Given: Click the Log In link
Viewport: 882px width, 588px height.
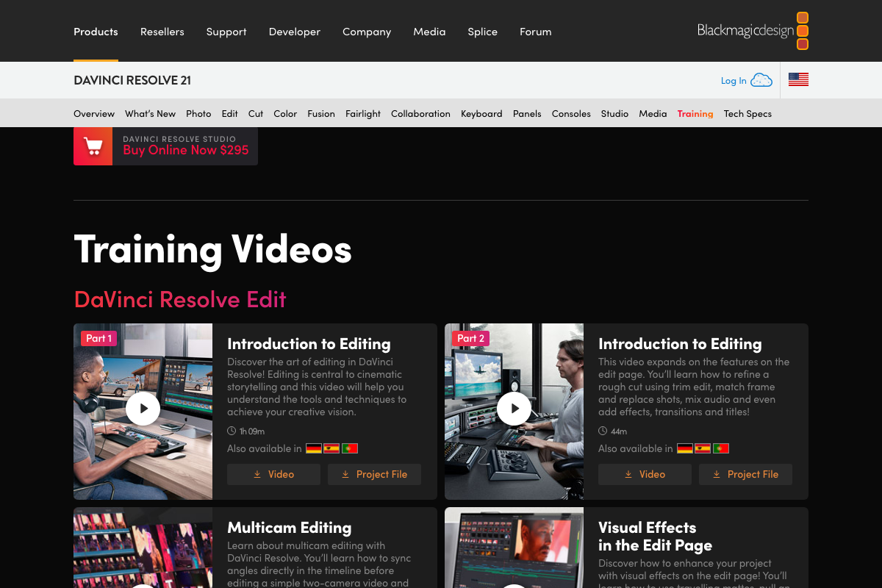Looking at the screenshot, I should point(733,80).
